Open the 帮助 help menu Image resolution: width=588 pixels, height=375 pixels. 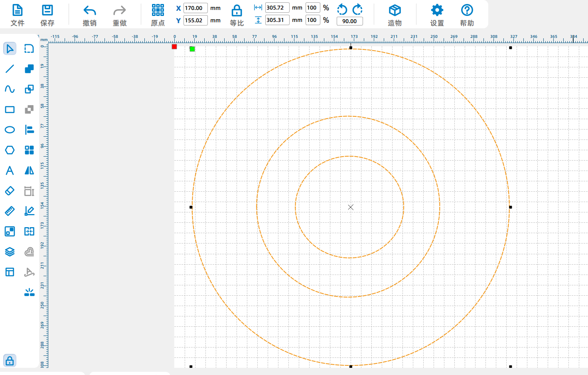(x=467, y=15)
